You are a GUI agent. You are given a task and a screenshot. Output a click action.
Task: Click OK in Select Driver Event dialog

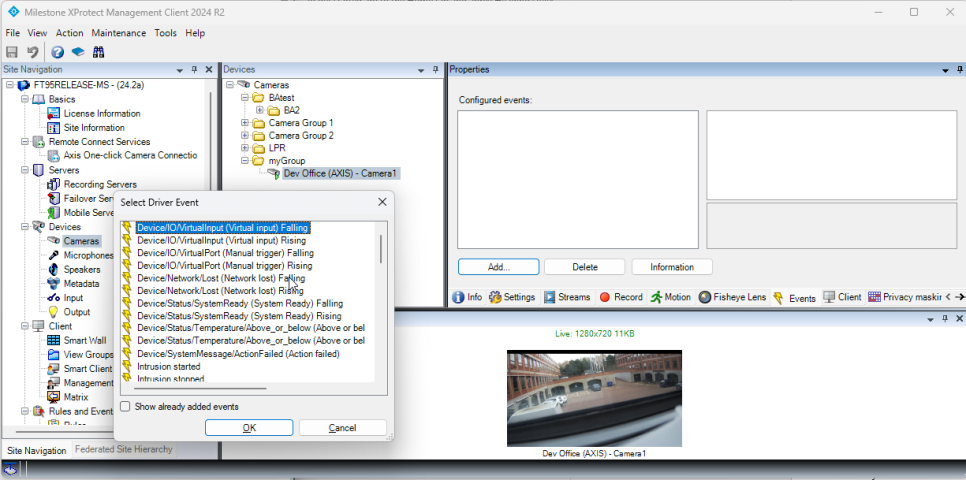coord(248,428)
